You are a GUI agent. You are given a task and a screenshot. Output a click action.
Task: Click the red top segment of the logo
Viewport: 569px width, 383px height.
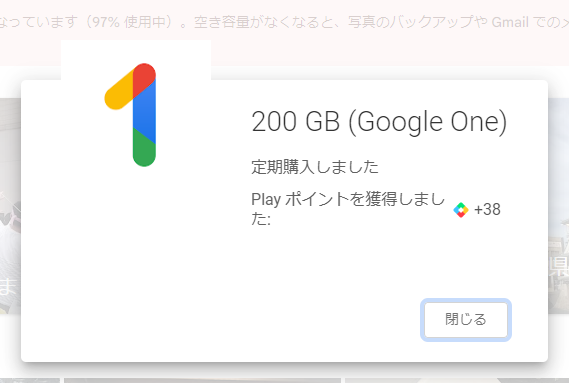coord(144,78)
